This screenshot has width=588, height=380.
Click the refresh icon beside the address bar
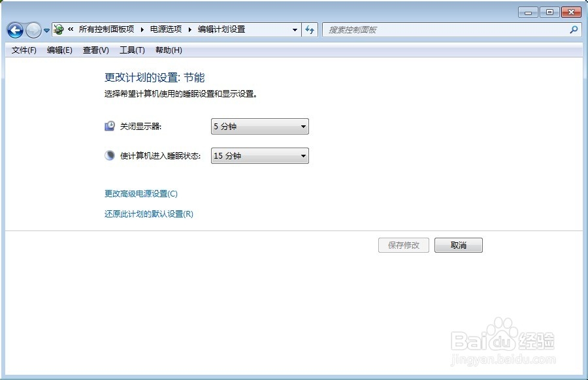click(x=310, y=29)
